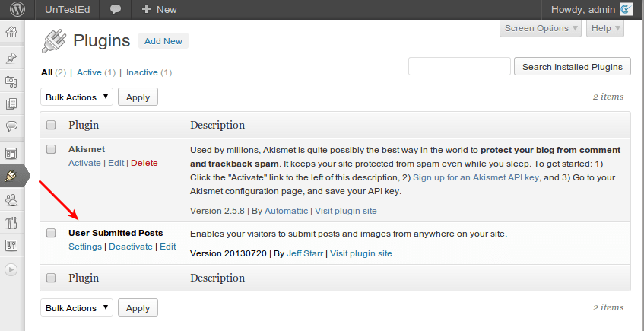This screenshot has height=331, width=644.
Task: Open Sign up for an Akismet API key link
Action: [476, 177]
